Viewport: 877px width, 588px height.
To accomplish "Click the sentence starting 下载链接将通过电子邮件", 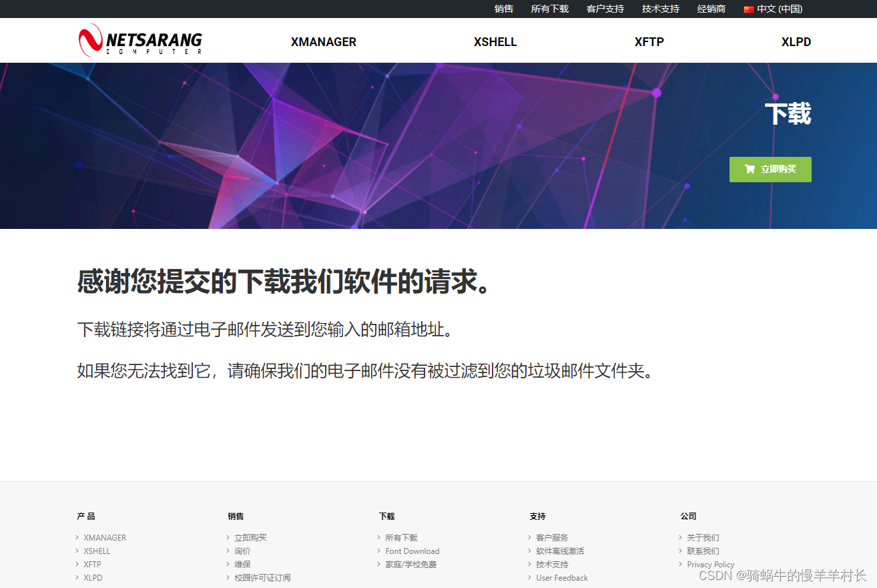I will click(x=266, y=330).
